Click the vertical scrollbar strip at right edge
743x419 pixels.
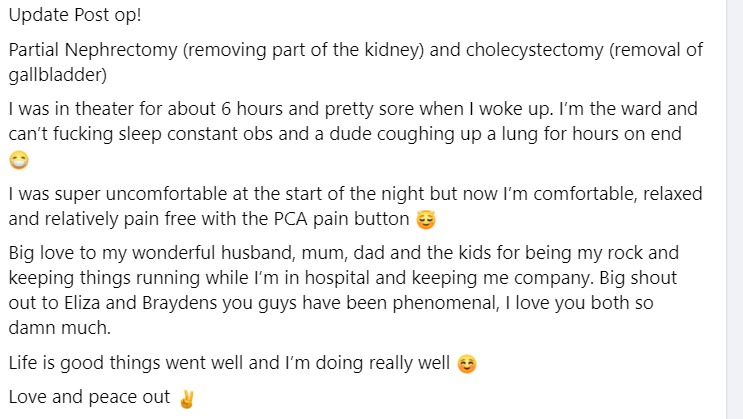734,210
